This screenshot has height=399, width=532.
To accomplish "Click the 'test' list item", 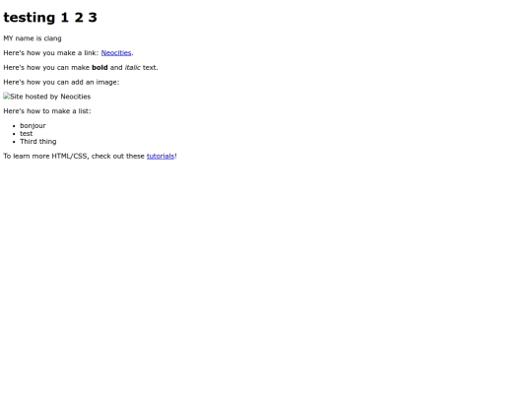I will click(27, 134).
